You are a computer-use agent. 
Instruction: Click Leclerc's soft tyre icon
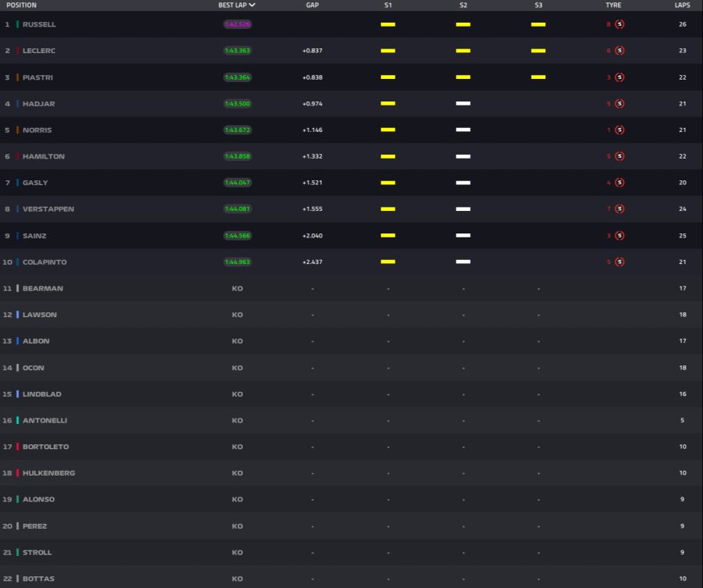coord(619,51)
